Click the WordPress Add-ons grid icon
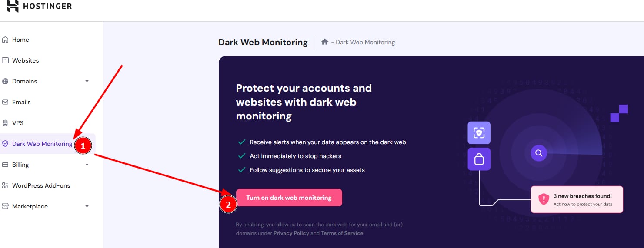Screen dimensions: 644x248 point(5,185)
